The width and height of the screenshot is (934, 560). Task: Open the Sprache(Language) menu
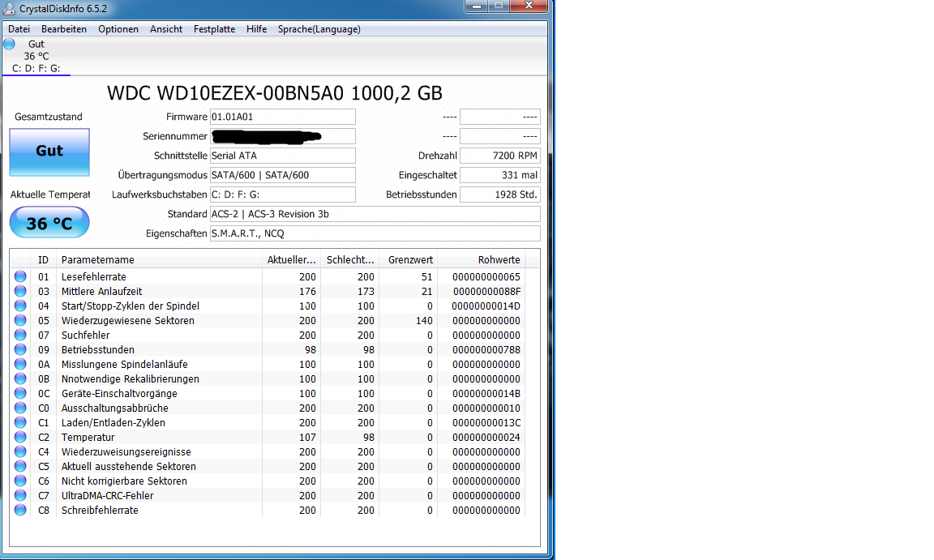pos(319,29)
